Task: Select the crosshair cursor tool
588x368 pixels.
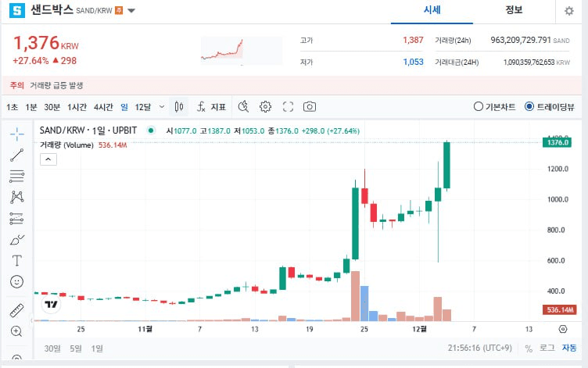Action: point(17,134)
